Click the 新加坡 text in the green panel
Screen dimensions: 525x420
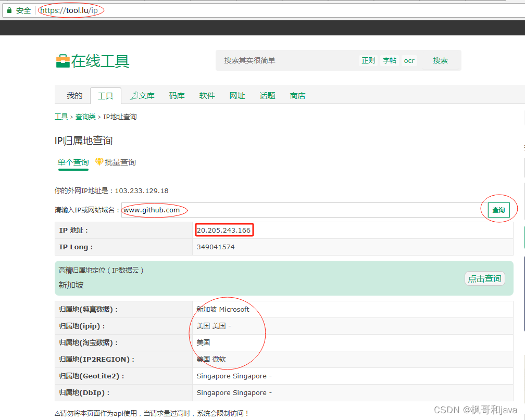click(71, 285)
